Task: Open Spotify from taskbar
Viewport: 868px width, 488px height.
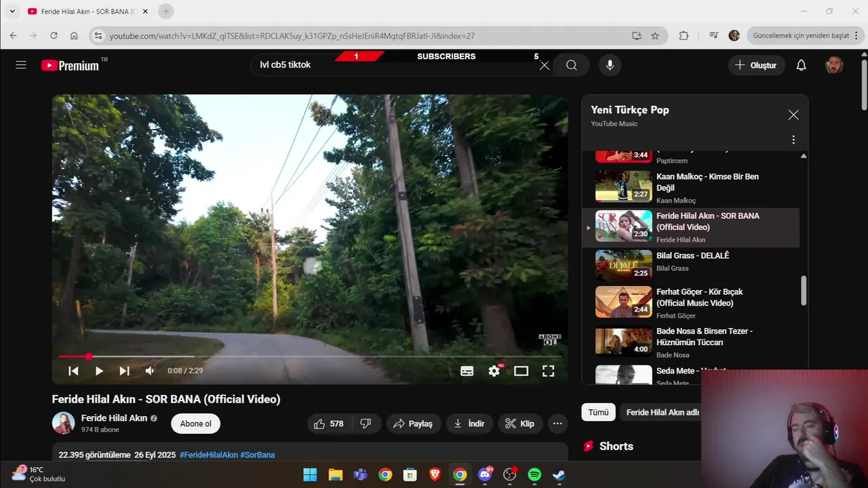Action: tap(534, 474)
